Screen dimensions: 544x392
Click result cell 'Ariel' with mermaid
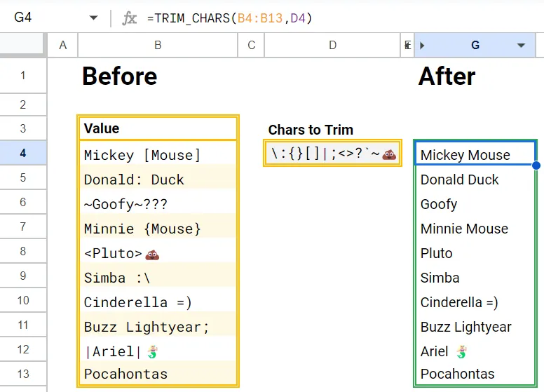[x=475, y=349]
